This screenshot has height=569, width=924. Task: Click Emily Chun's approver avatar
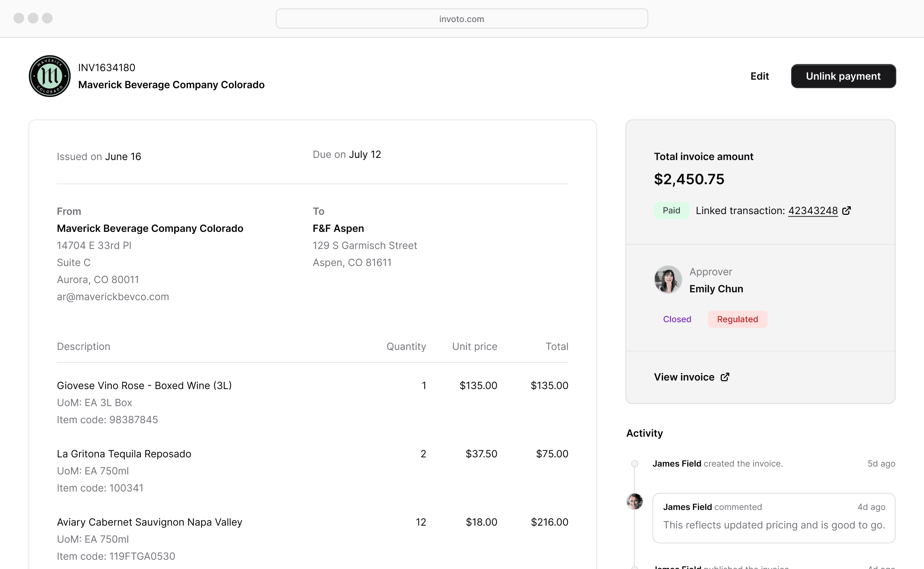(x=668, y=280)
